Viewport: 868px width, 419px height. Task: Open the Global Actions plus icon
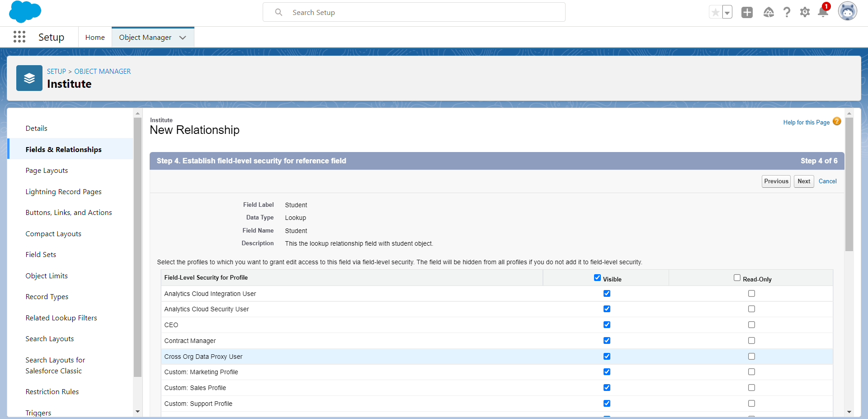(747, 12)
